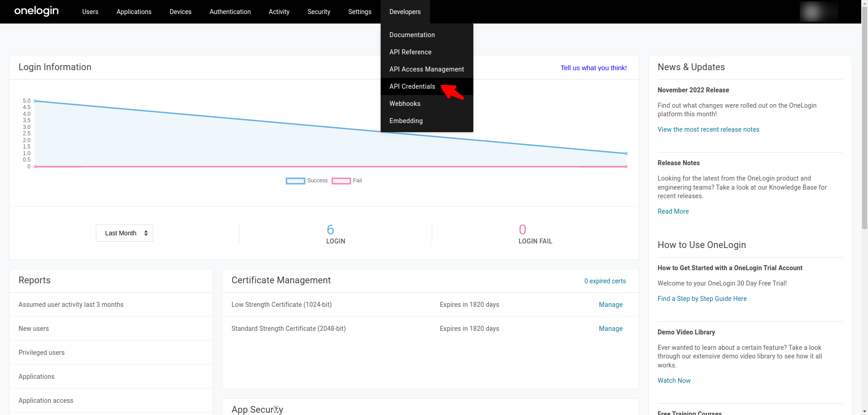Viewport: 868px width, 415px height.
Task: Open the Privileged users report
Action: [x=111, y=353]
